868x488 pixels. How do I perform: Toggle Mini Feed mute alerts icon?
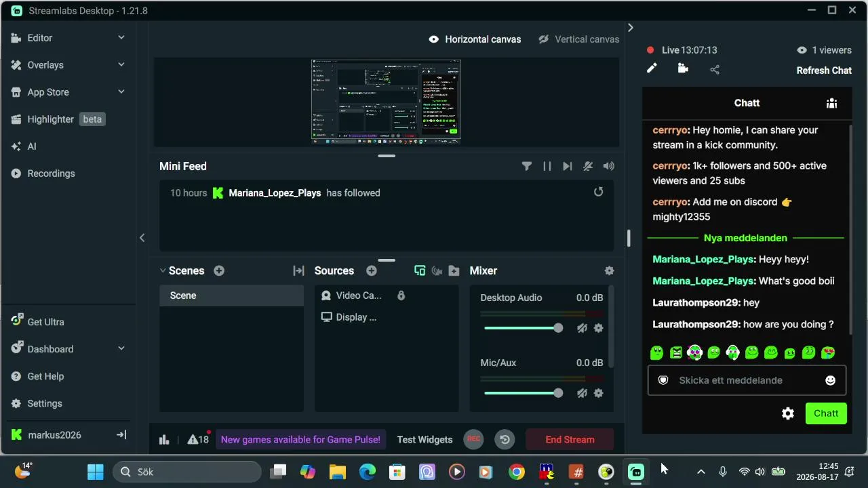click(588, 166)
